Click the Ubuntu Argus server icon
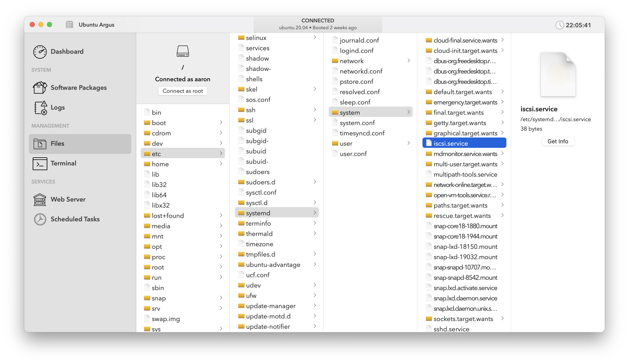 [x=69, y=25]
